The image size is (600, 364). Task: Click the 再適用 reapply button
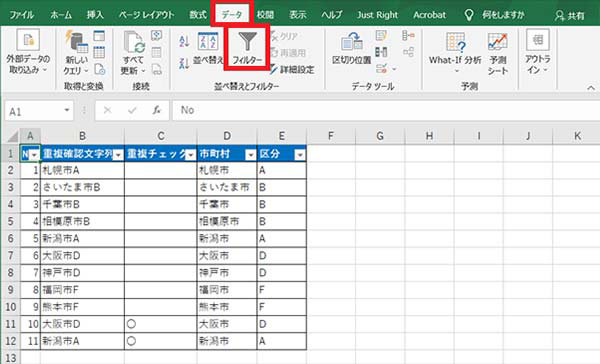(x=288, y=53)
